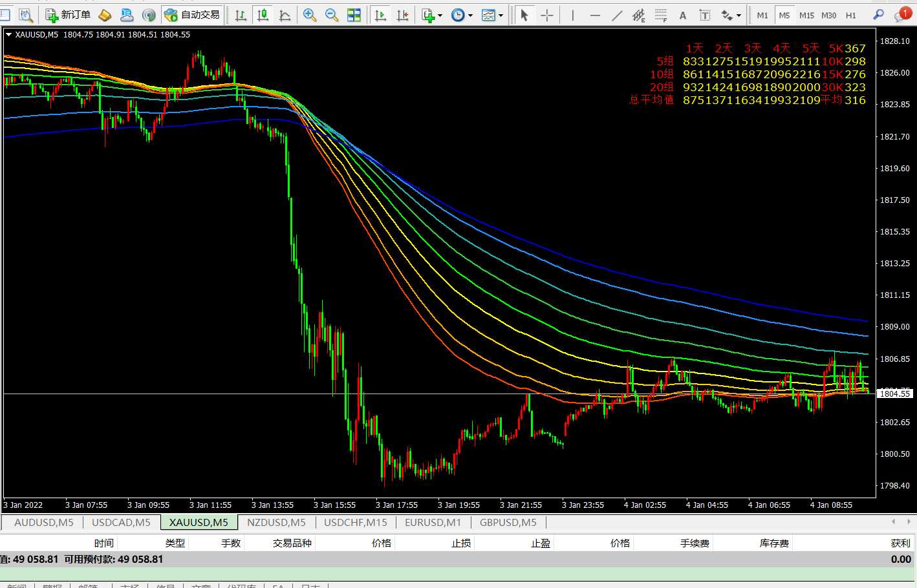Expand the templates dropdown arrow
917x588 pixels.
[x=501, y=15]
